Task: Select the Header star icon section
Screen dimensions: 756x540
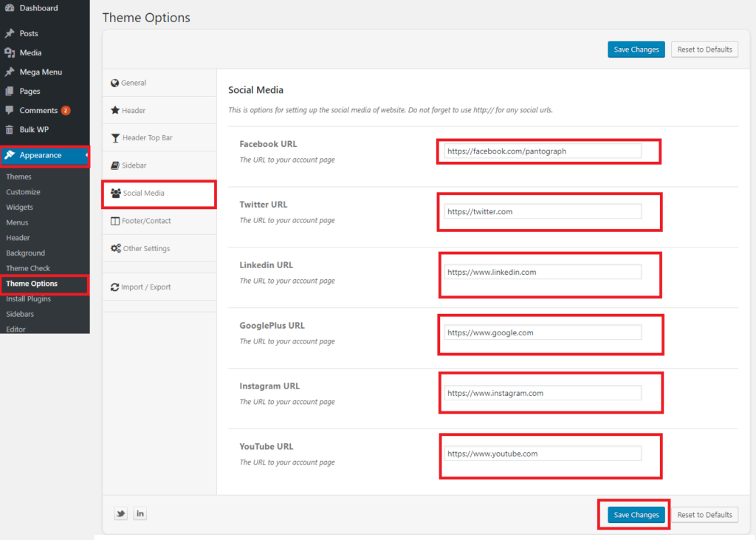Action: (115, 110)
